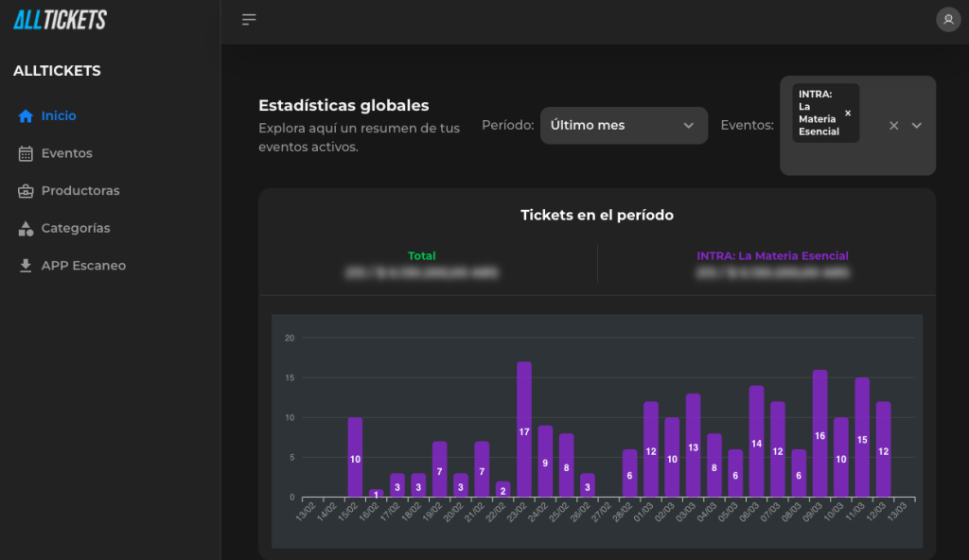Screen dimensions: 969x560
Task: Click the home icon beside Inicio
Action: (26, 116)
